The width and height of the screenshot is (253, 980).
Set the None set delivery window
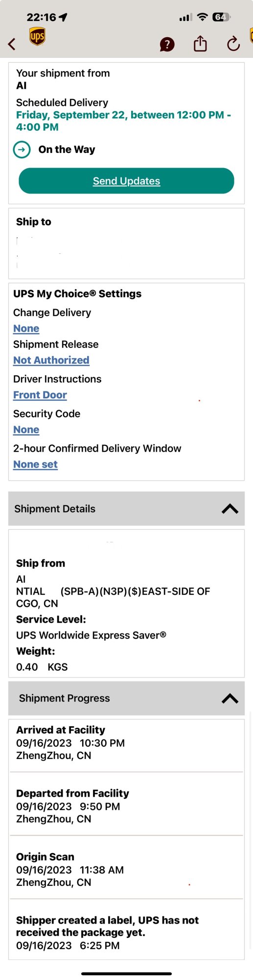coord(35,464)
